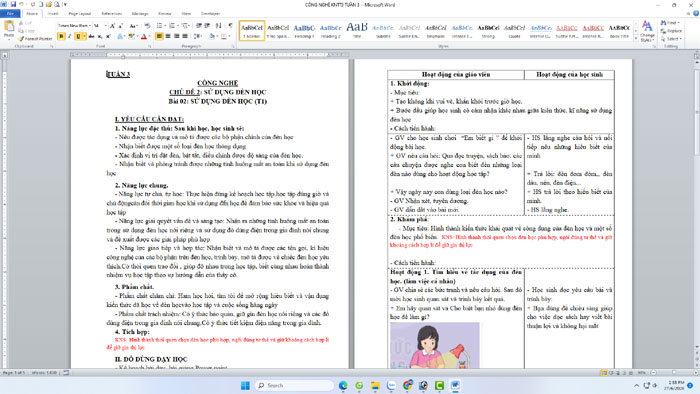700x394 pixels.
Task: Select the Format Painter tool
Action: (x=35, y=39)
